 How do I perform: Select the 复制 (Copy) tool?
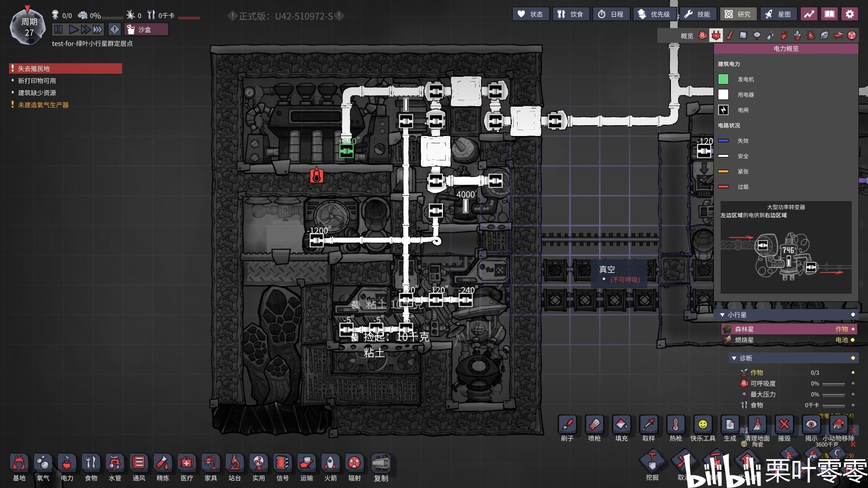pyautogui.click(x=381, y=467)
